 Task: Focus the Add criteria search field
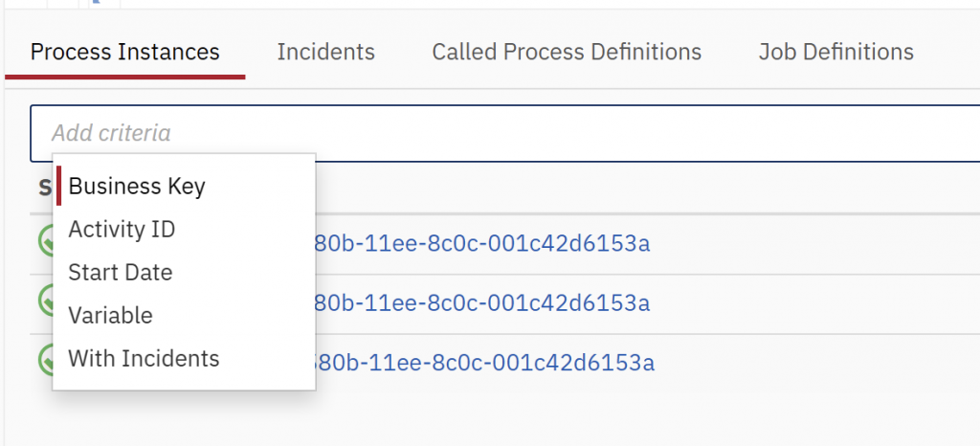479,133
